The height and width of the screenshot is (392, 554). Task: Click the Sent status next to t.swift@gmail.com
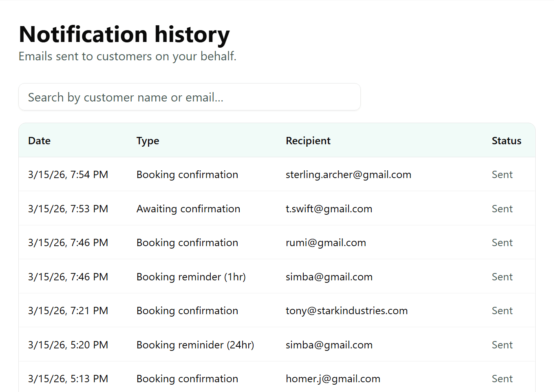pyautogui.click(x=502, y=208)
